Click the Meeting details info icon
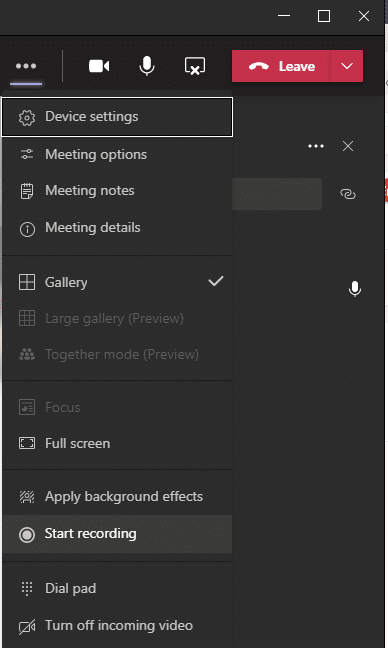Screen dimensions: 388x648 click(27, 229)
